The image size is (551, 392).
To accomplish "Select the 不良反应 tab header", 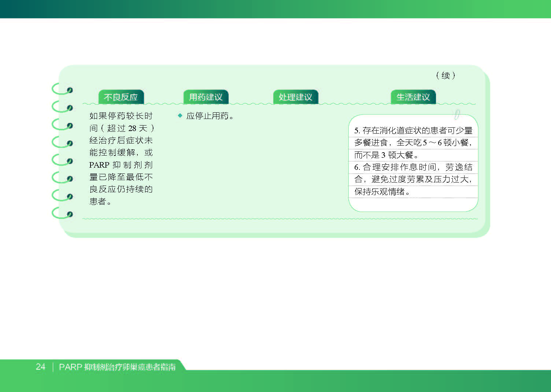I will click(x=121, y=97).
